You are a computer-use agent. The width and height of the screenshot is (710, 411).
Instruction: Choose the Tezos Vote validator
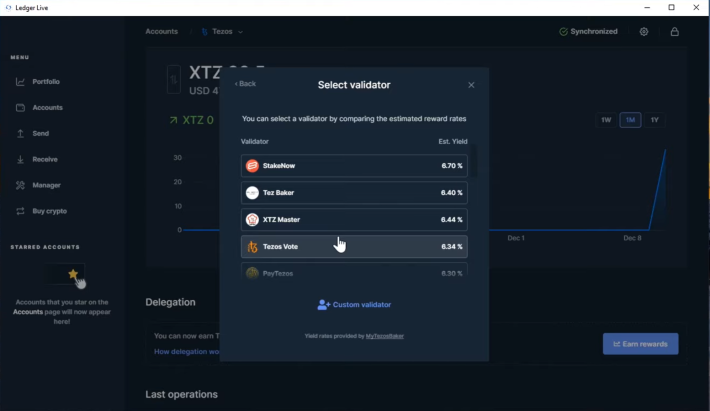[x=354, y=247]
